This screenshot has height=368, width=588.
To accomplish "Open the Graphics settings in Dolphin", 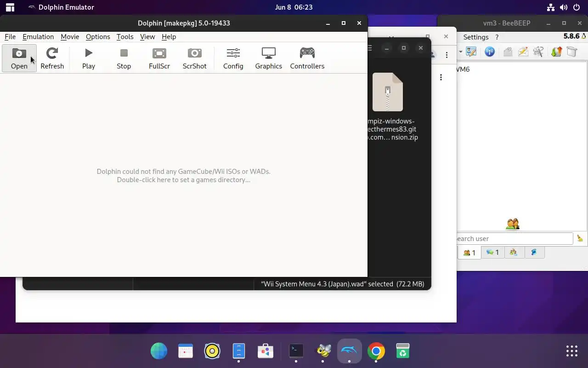I will tap(268, 58).
